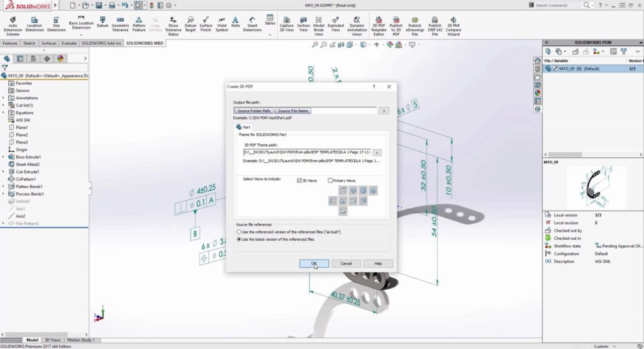The height and width of the screenshot is (349, 644).
Task: Expand the Annotations tree node
Action: (3, 98)
